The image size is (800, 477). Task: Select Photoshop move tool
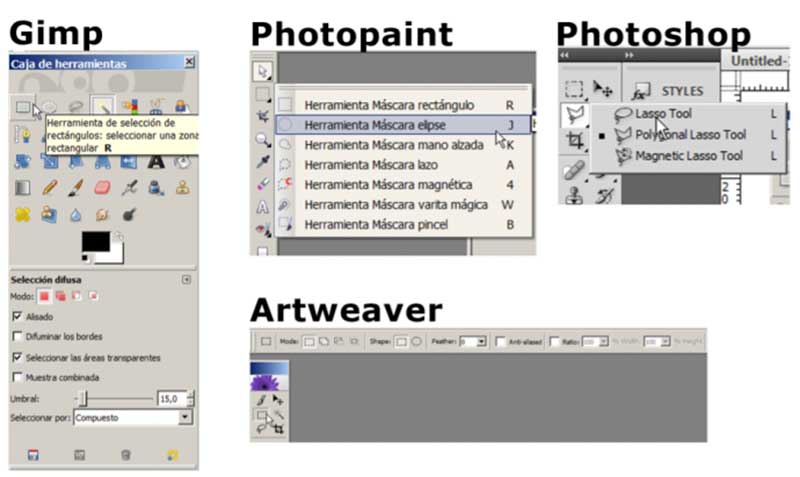[603, 89]
